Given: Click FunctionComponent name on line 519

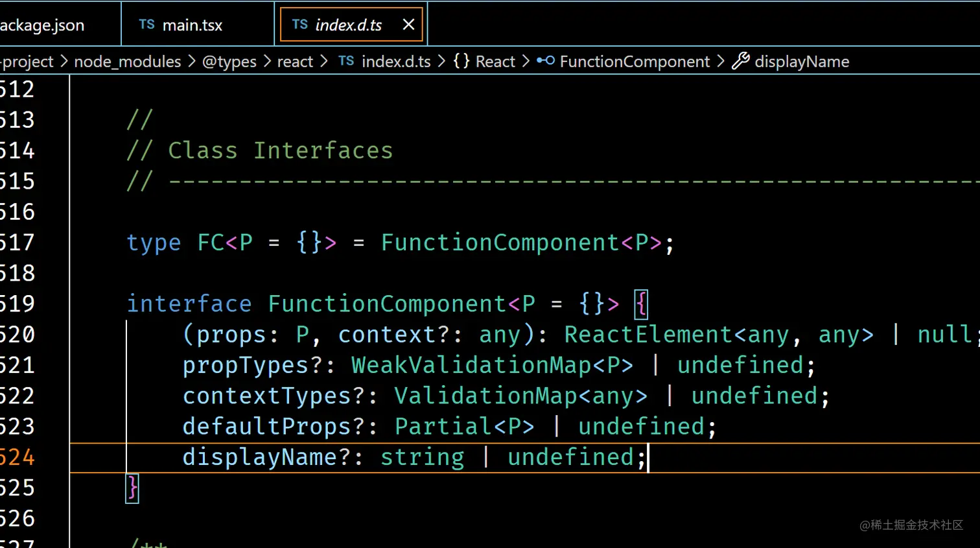Looking at the screenshot, I should tap(387, 304).
